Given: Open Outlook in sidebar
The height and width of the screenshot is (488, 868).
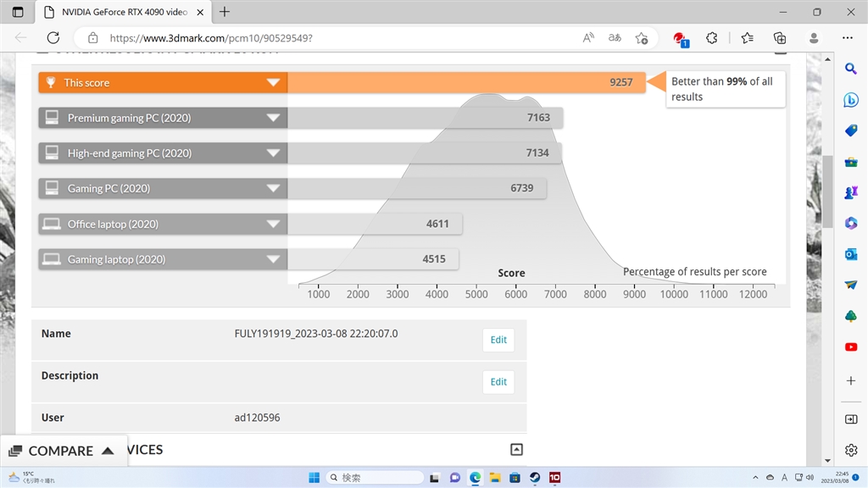Looking at the screenshot, I should pyautogui.click(x=851, y=254).
